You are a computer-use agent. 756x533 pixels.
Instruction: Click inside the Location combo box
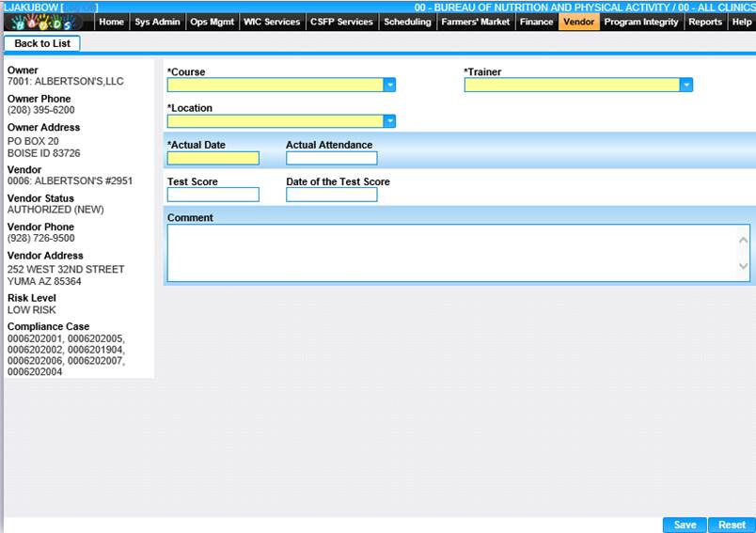pyautogui.click(x=276, y=121)
